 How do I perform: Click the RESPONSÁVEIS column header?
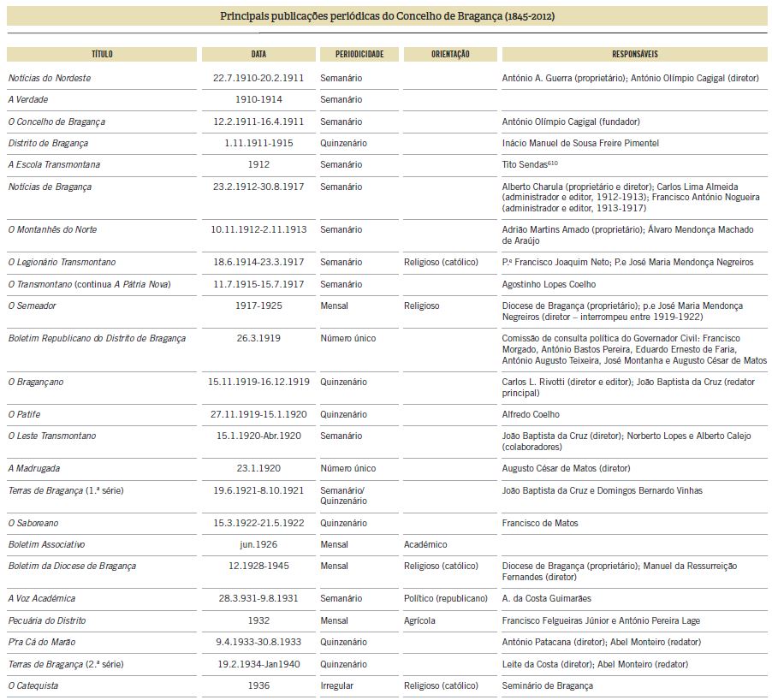(635, 54)
